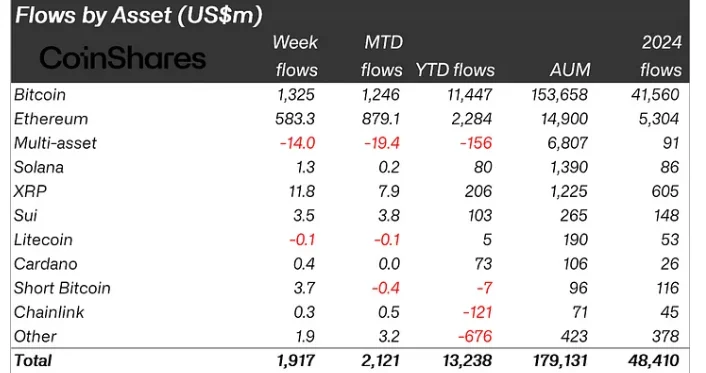Click the Total row label
This screenshot has width=706, height=373.
pos(33,360)
